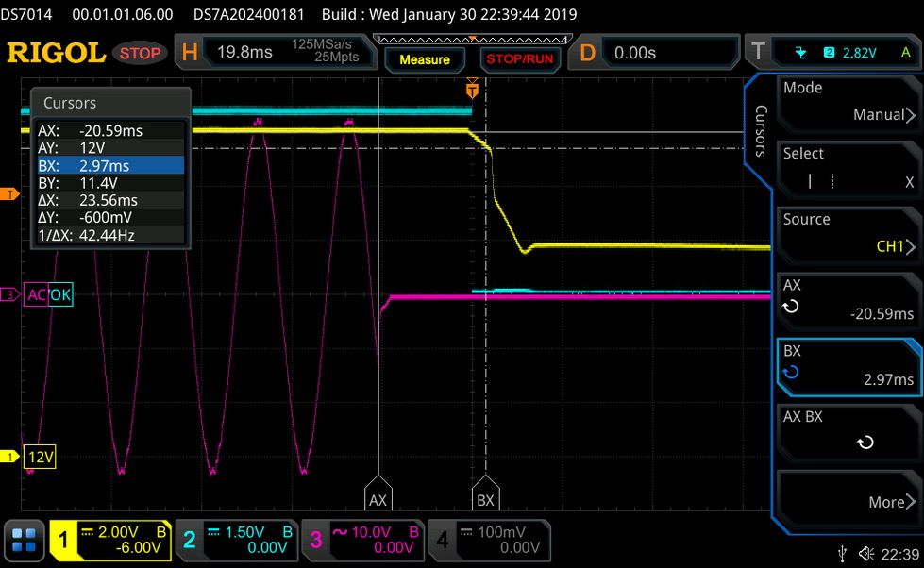Toggle the STOP acquisition status button
The height and width of the screenshot is (568, 924).
[x=140, y=53]
